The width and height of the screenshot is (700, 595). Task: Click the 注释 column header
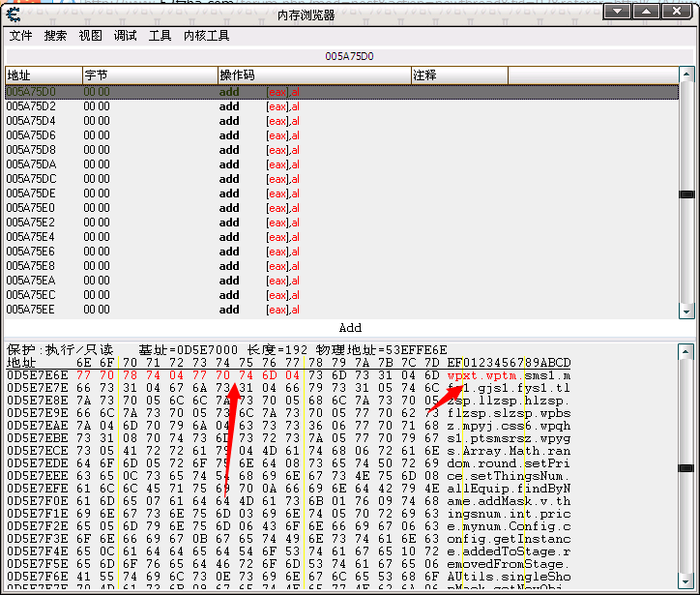[541, 74]
